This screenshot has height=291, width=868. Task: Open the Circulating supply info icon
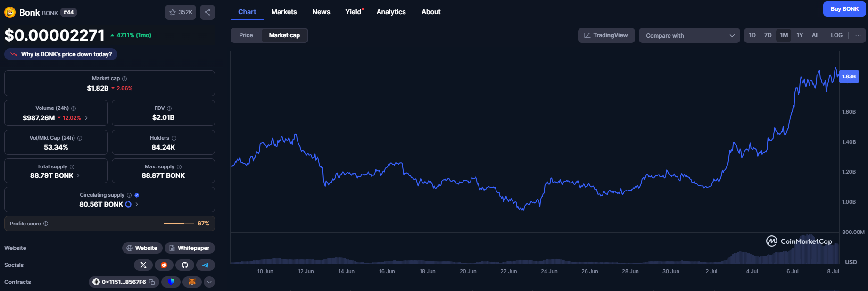[x=129, y=195]
